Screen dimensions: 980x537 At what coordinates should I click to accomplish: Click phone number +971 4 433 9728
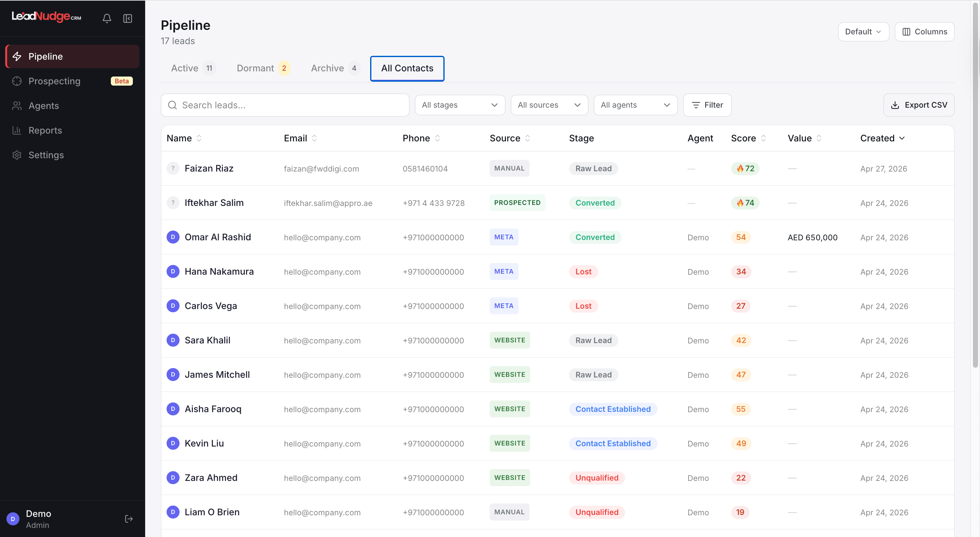point(434,203)
